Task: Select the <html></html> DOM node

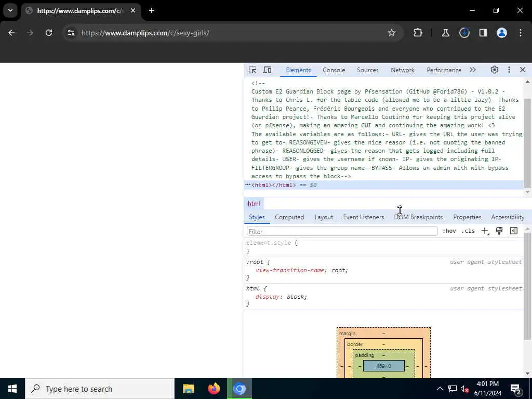Action: [x=273, y=185]
